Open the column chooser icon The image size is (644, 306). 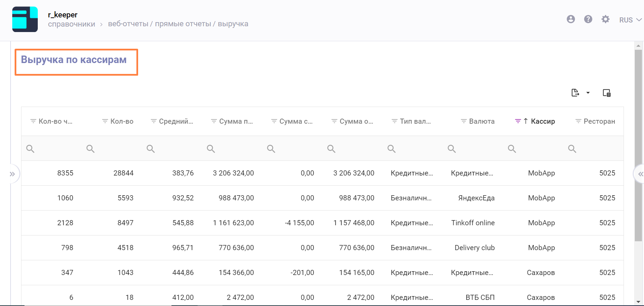[607, 93]
